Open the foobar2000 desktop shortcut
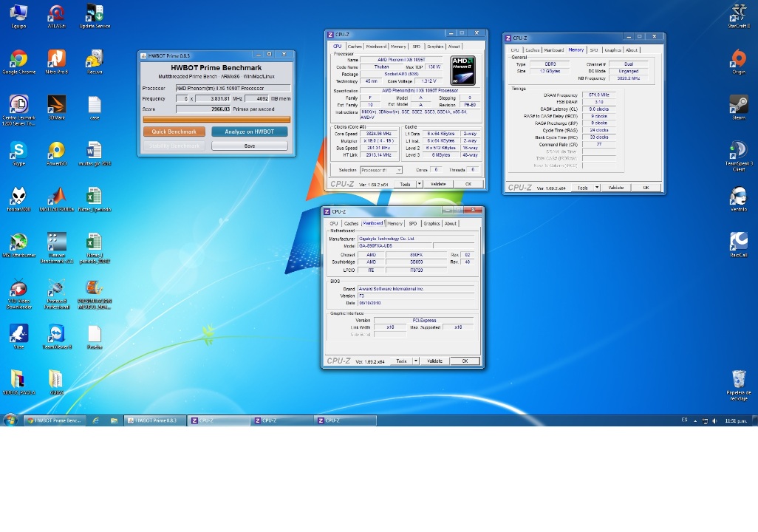Viewport: 758px width, 532px height. coord(19,199)
